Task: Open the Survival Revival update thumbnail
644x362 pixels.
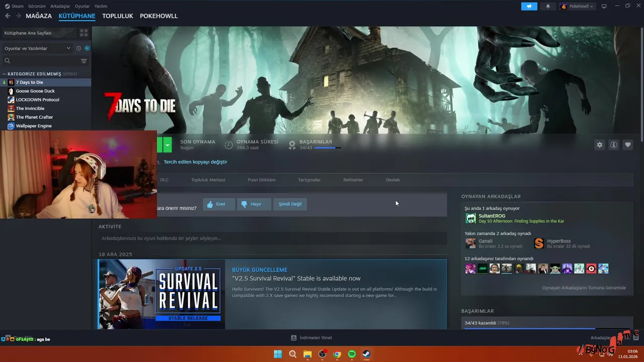Action: pyautogui.click(x=162, y=294)
